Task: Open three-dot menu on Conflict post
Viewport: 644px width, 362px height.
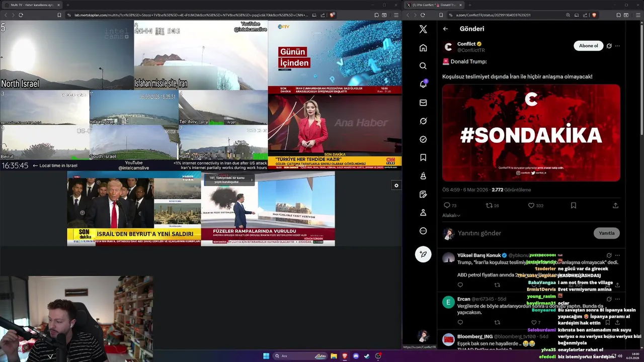Action: point(617,46)
